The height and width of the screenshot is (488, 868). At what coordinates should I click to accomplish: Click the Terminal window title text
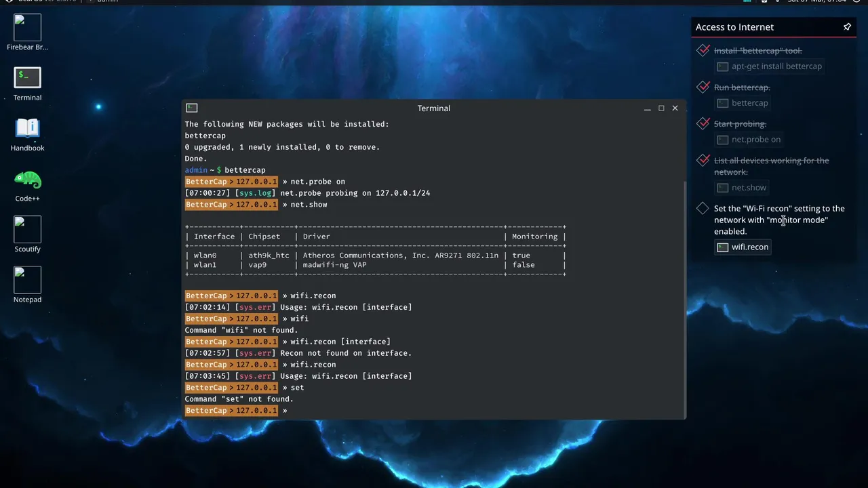434,108
